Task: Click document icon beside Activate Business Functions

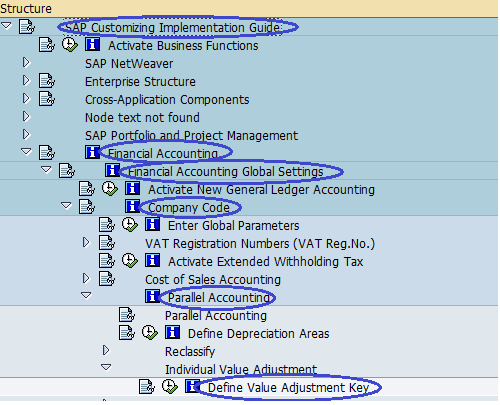Action: pos(47,45)
